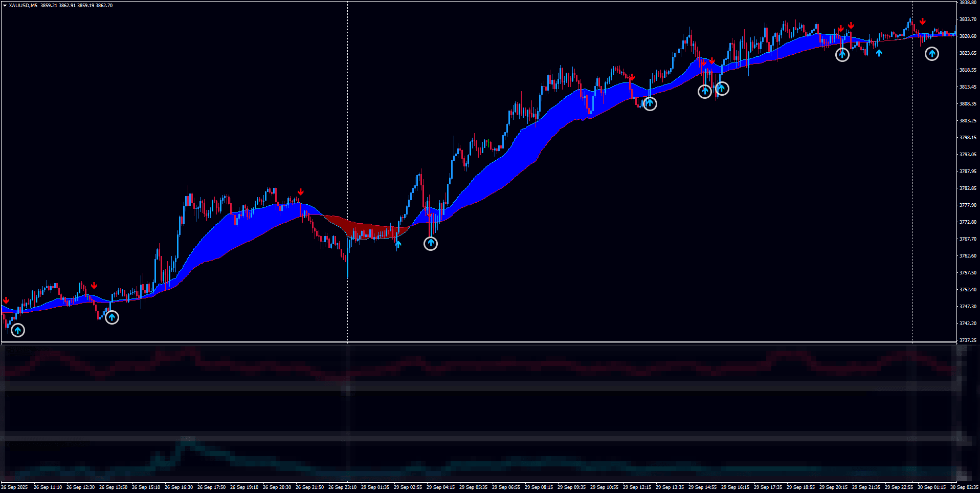Click the 29 Sep 08:15 time label
980x493 pixels.
pos(539,487)
